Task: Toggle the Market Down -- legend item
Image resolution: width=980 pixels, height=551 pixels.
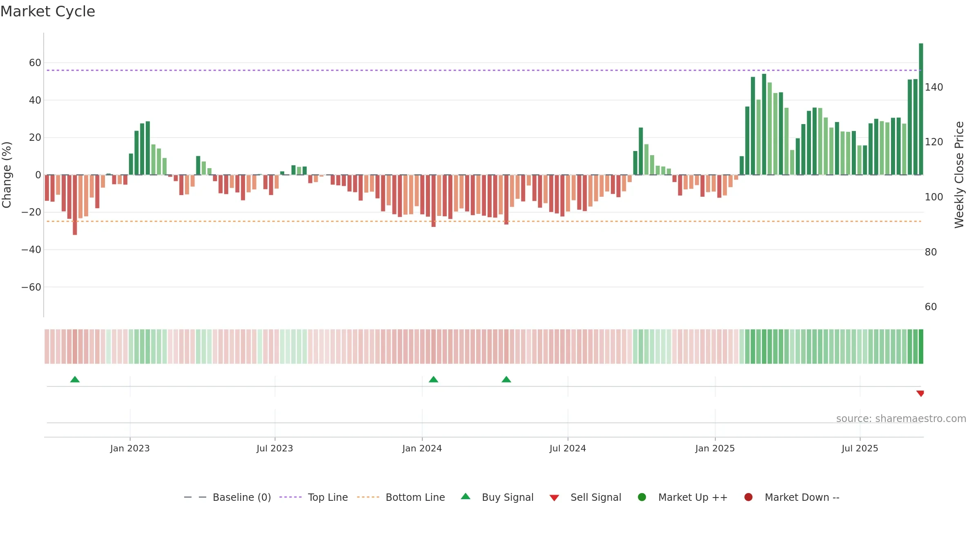Action: tap(792, 497)
